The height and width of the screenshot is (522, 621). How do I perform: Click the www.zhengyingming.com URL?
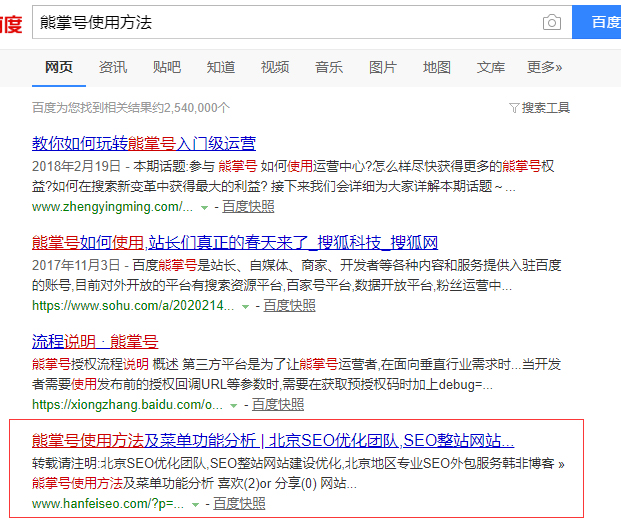(x=112, y=207)
